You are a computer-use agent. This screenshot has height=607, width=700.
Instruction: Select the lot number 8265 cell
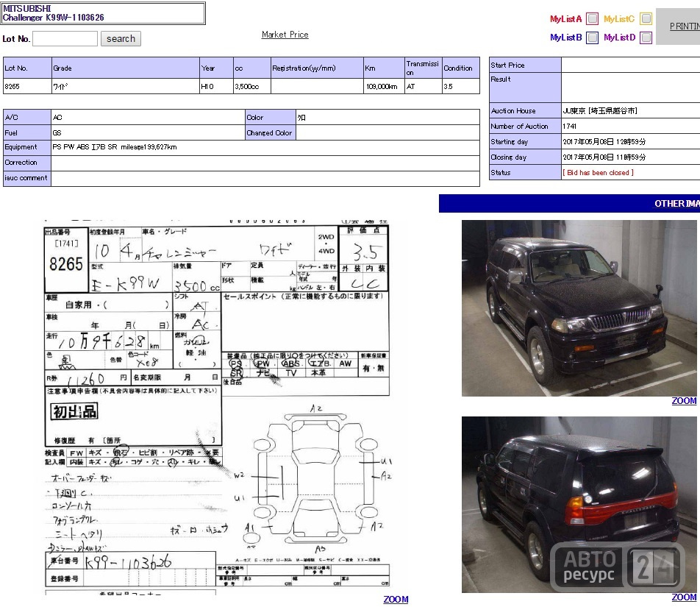point(27,87)
